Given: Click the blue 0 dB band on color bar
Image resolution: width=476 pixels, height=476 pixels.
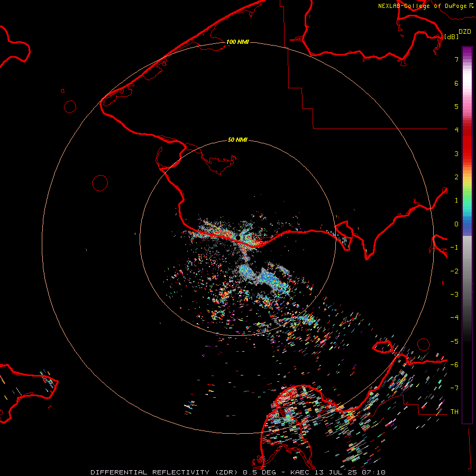Looking at the screenshot, I should point(467,224).
